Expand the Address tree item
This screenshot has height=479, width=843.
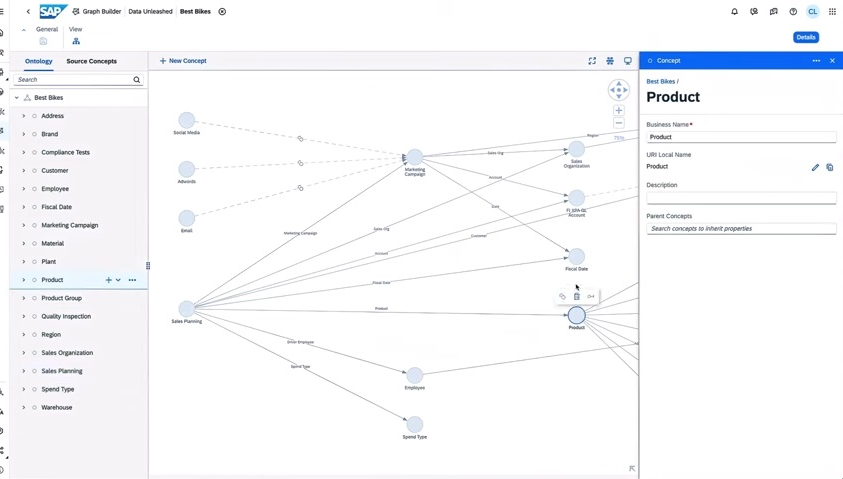coord(24,116)
